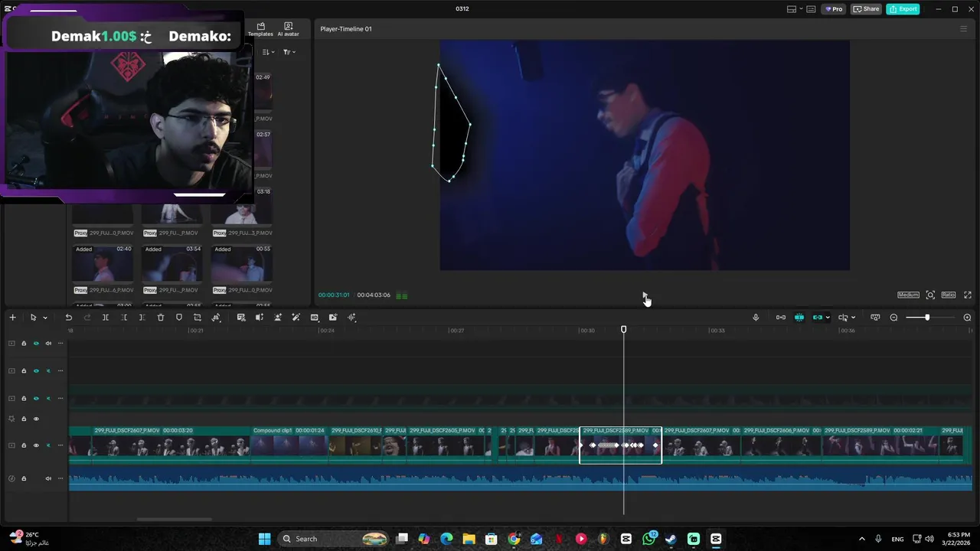Image resolution: width=980 pixels, height=551 pixels.
Task: Lock the main video track
Action: pyautogui.click(x=24, y=445)
